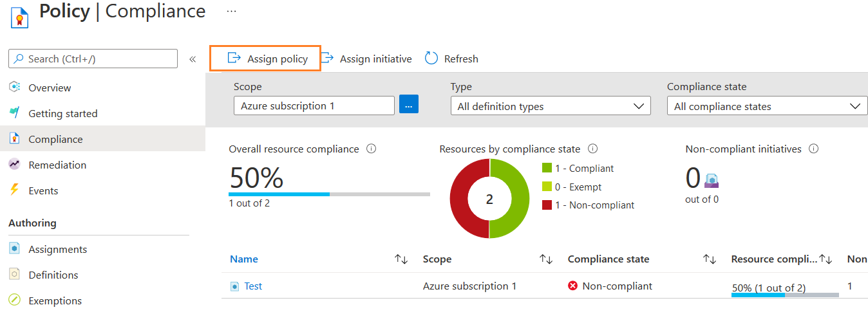Refresh the compliance view
The width and height of the screenshot is (868, 323).
452,59
